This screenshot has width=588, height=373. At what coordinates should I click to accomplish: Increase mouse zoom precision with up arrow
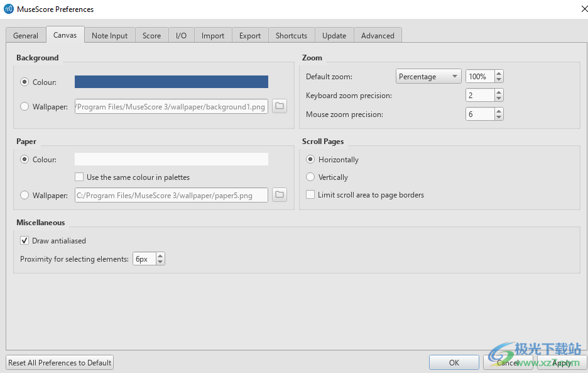tap(499, 111)
